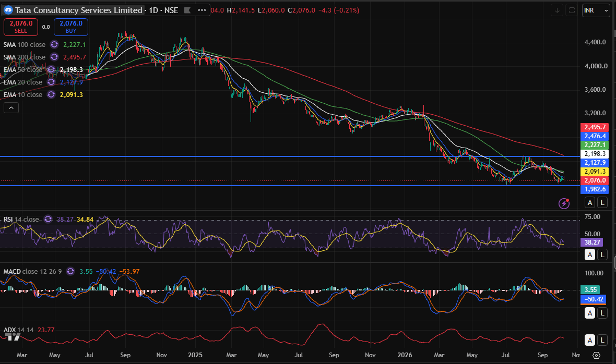The height and width of the screenshot is (364, 616).
Task: Click the red 2,076.0 last price label
Action: pos(595,180)
